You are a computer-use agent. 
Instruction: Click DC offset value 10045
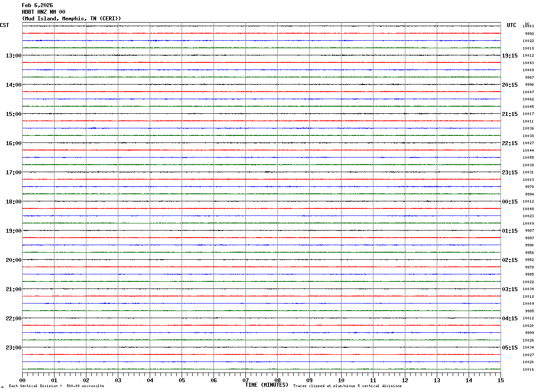tap(528, 107)
